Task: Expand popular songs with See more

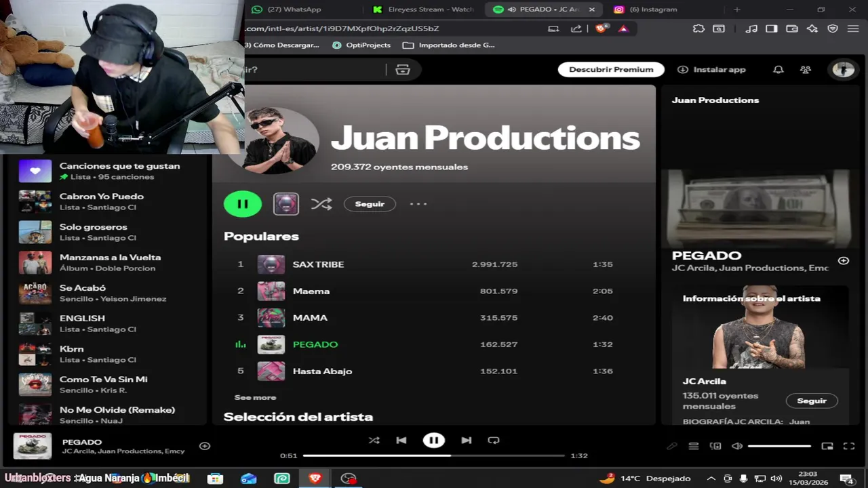Action: pos(255,398)
